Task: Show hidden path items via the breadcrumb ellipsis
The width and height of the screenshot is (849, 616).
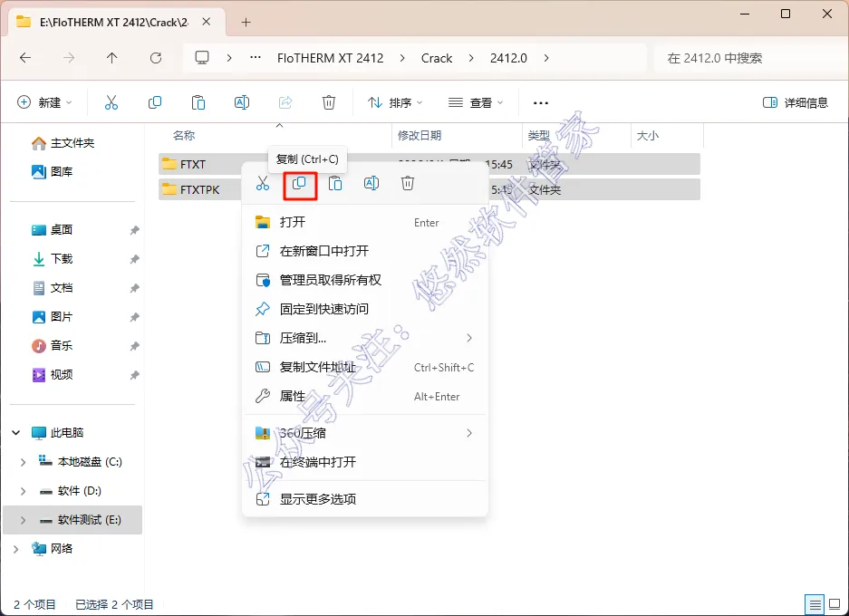Action: click(x=256, y=58)
